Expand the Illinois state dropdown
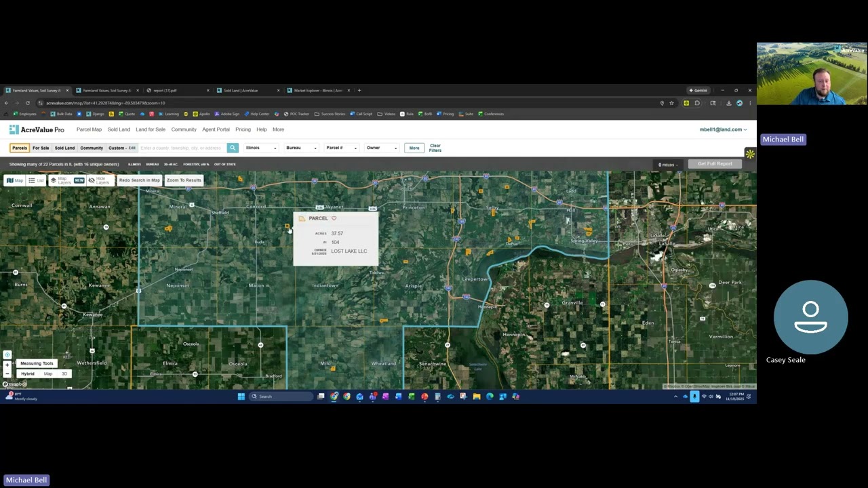The height and width of the screenshot is (488, 868). 261,148
